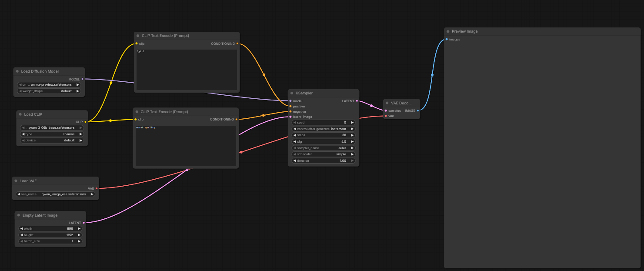Open the sampler_name combo set to euler

[x=324, y=148]
